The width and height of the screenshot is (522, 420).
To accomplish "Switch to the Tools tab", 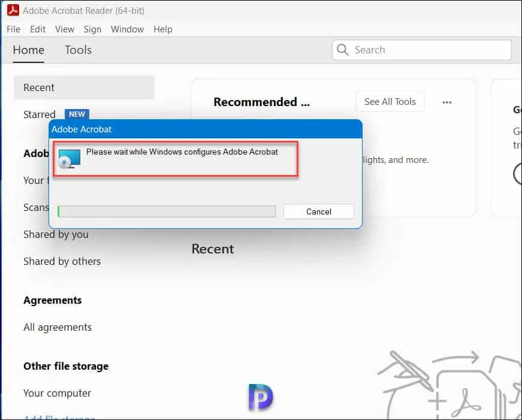I will [x=79, y=50].
